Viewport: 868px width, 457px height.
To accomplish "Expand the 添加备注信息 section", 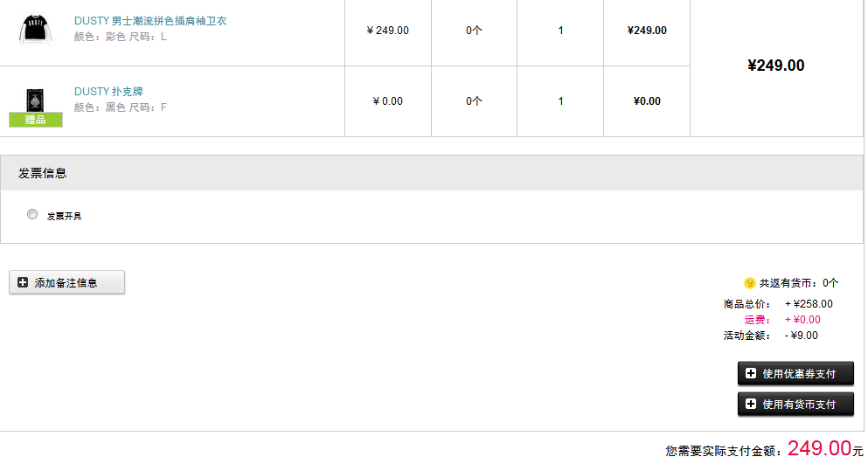I will pyautogui.click(x=67, y=283).
